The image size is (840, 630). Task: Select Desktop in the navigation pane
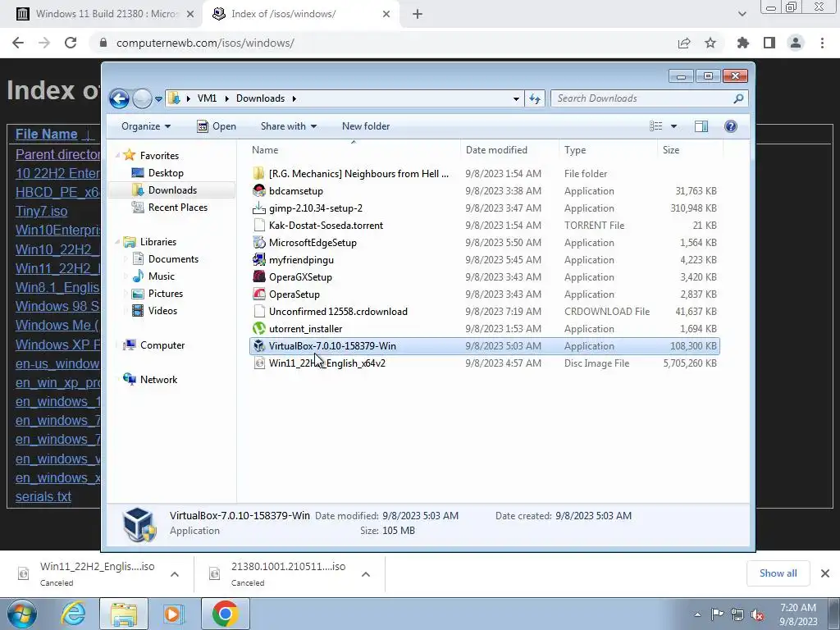pyautogui.click(x=166, y=173)
